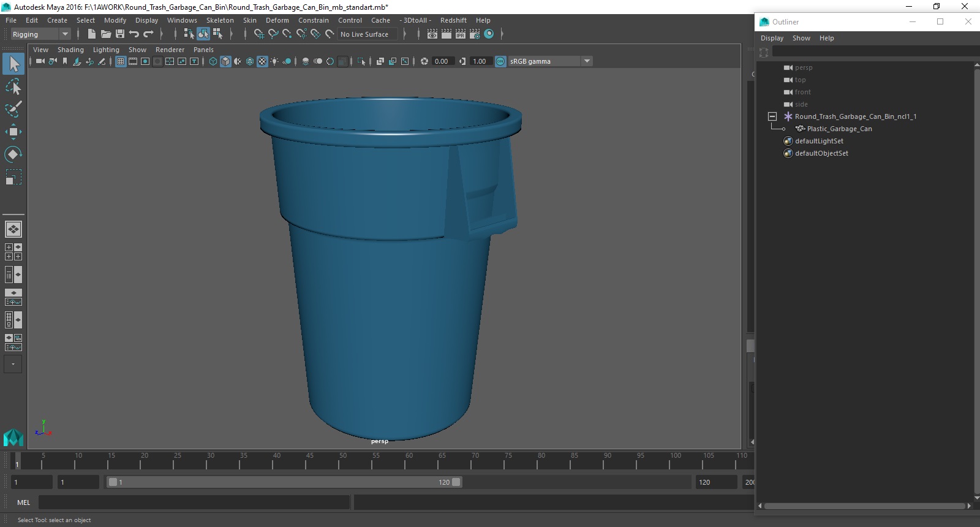Select by object type mode
The height and width of the screenshot is (527, 980).
(x=203, y=34)
